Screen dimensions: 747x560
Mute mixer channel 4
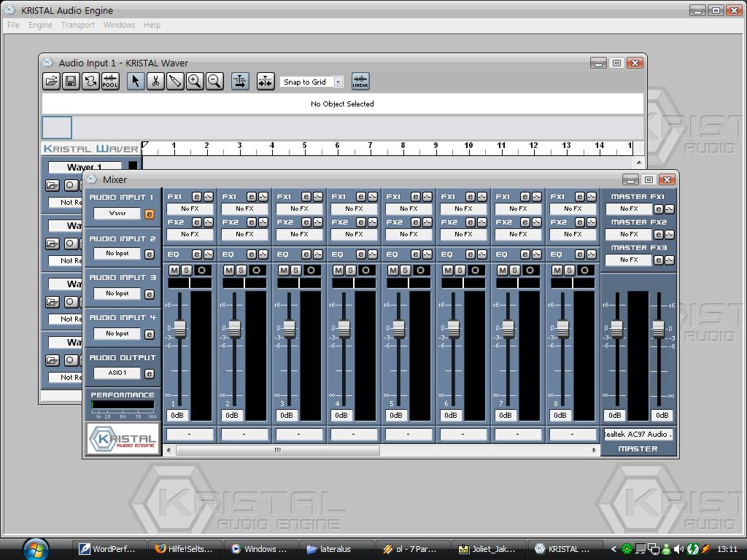[338, 271]
